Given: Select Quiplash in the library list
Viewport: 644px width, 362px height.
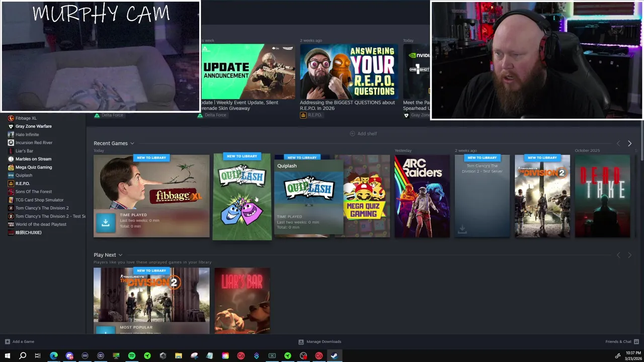Looking at the screenshot, I should 24,175.
